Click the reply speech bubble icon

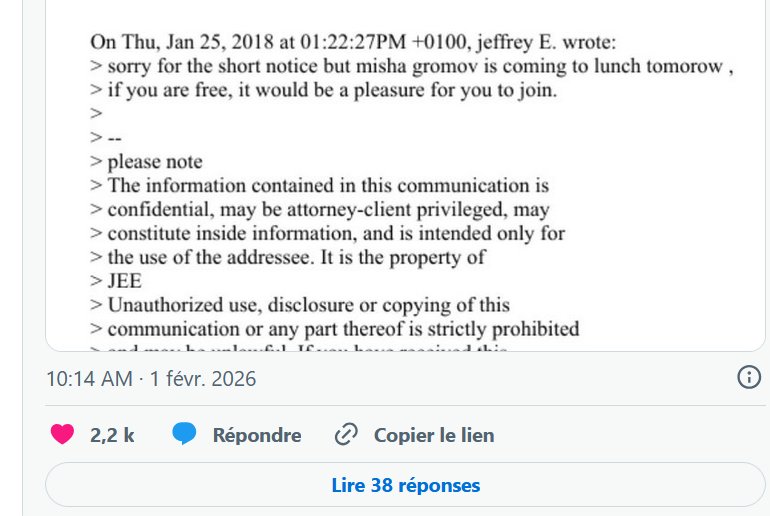183,435
